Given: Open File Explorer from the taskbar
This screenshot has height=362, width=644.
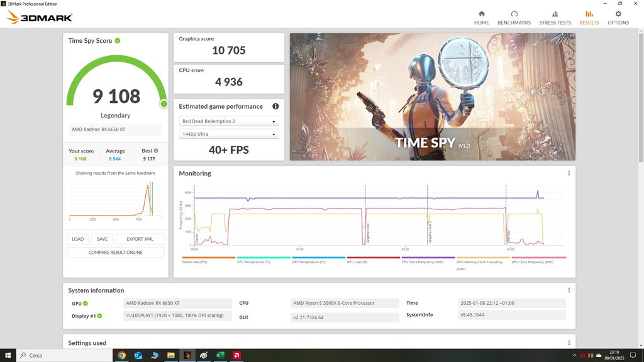Looking at the screenshot, I should [171, 356].
